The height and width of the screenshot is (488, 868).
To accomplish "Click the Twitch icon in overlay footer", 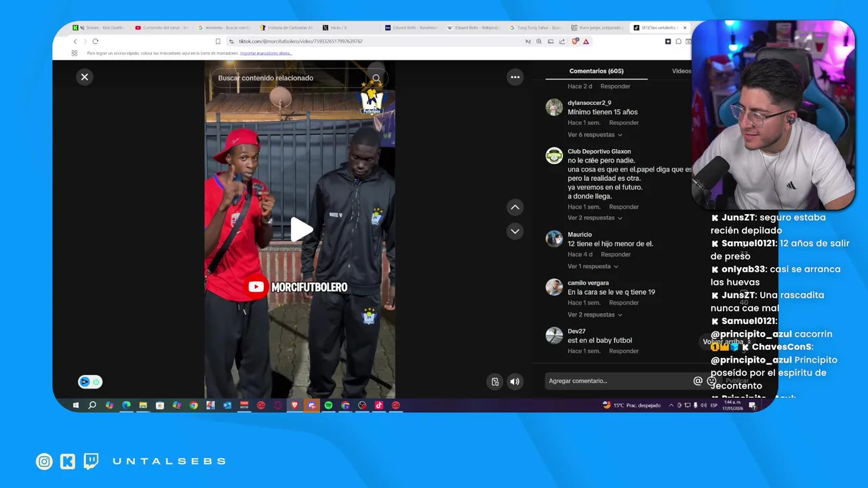I will point(91,462).
